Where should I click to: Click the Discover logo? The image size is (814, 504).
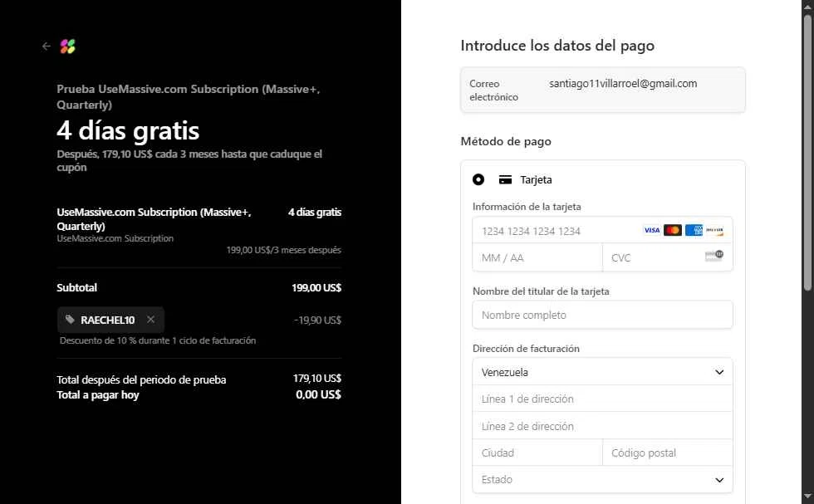pyautogui.click(x=715, y=230)
